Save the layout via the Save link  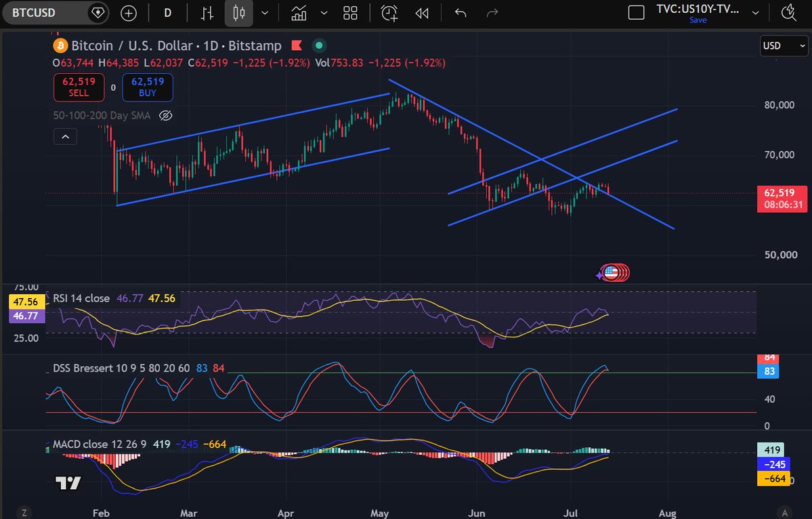[x=698, y=20]
